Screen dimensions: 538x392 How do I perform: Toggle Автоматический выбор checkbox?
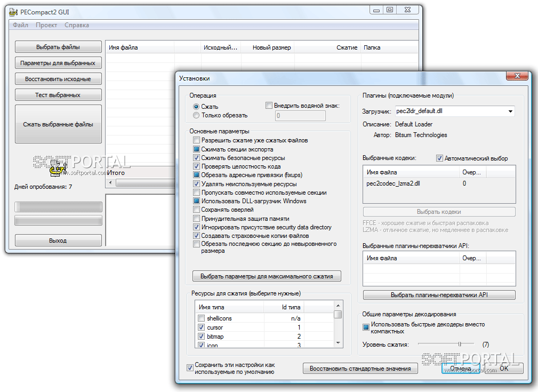(439, 158)
